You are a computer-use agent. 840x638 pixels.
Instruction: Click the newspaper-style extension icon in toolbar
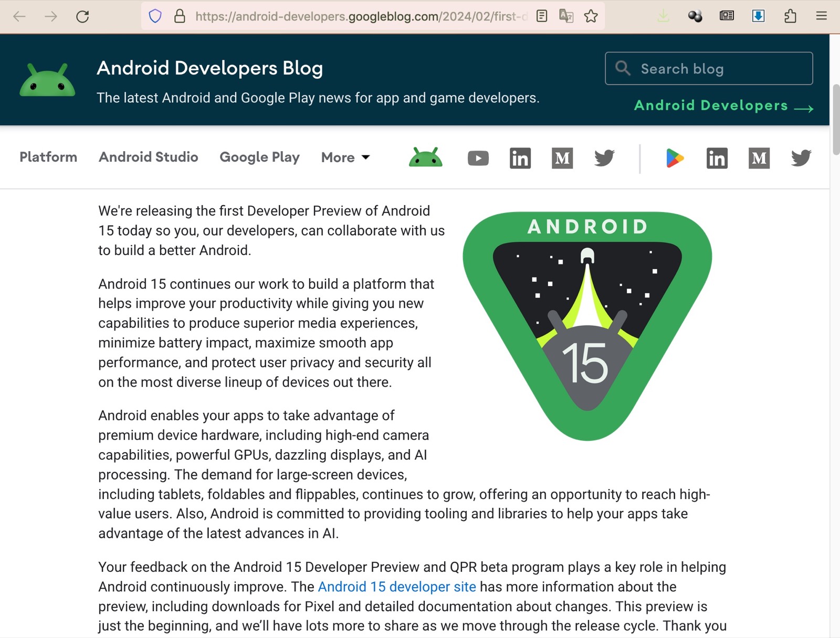[727, 16]
